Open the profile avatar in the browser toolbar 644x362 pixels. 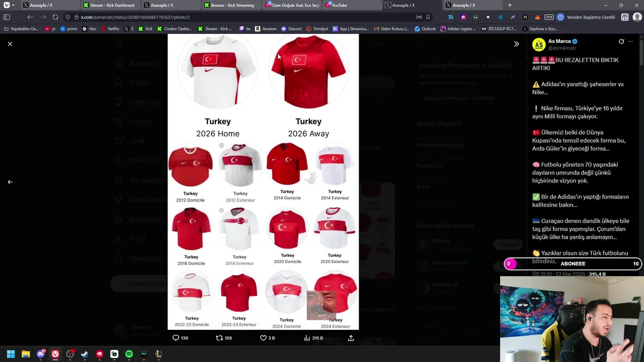click(x=637, y=17)
